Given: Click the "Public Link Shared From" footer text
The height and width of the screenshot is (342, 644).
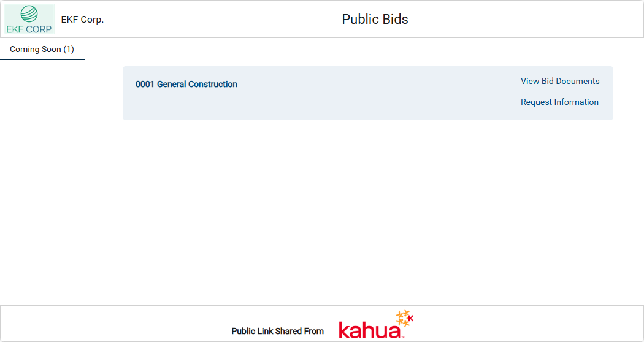Looking at the screenshot, I should click(277, 331).
